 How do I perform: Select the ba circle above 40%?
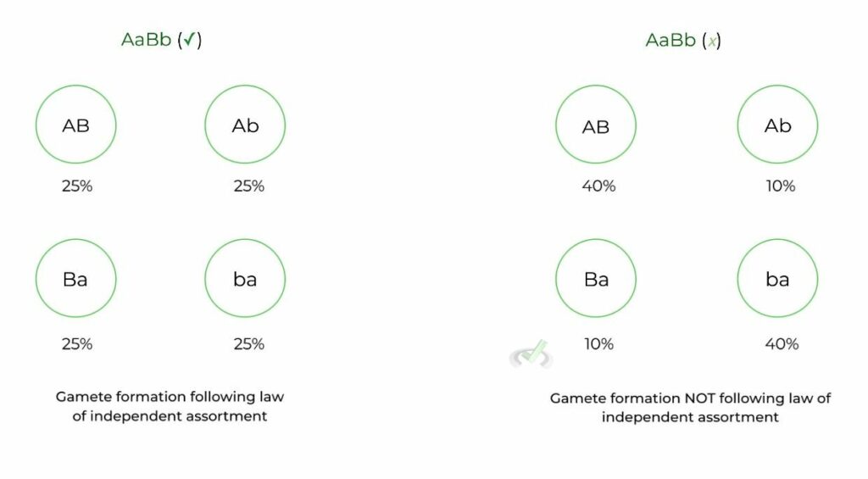[x=777, y=279]
